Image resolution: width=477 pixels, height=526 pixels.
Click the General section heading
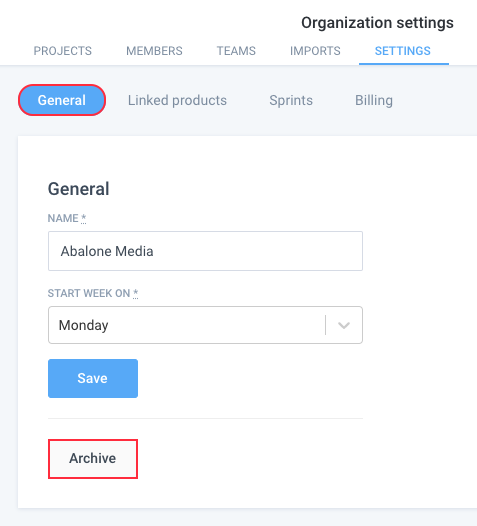click(78, 189)
